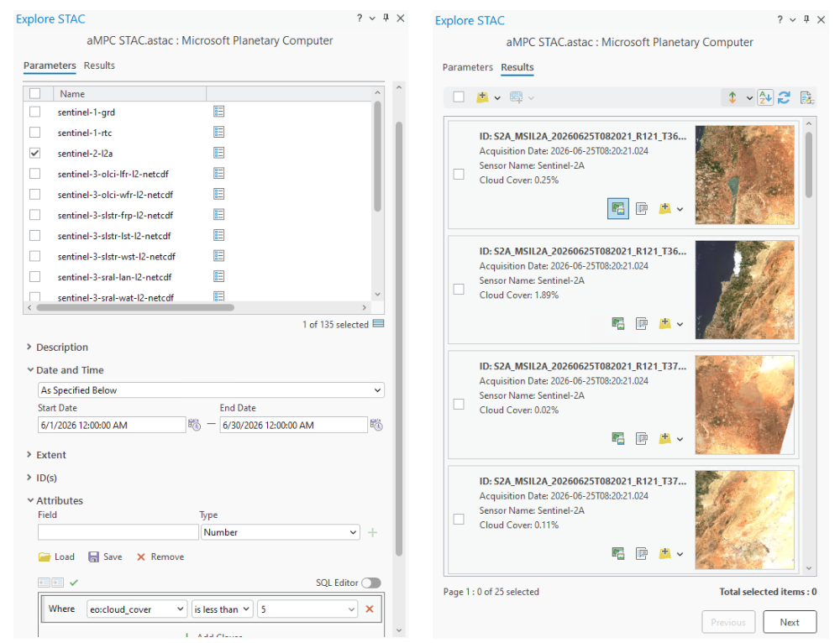The height and width of the screenshot is (643, 840).
Task: Show footprint for Cloud Cover 0.25% item
Action: [x=618, y=209]
